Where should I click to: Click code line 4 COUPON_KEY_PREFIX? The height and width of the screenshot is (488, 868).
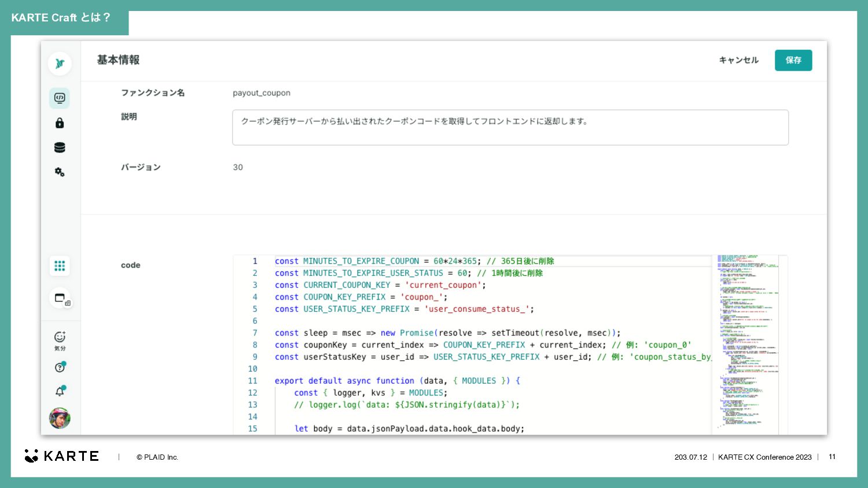click(361, 297)
